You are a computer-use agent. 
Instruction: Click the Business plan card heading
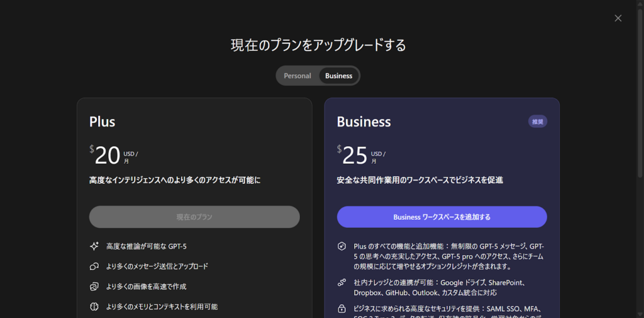[364, 122]
